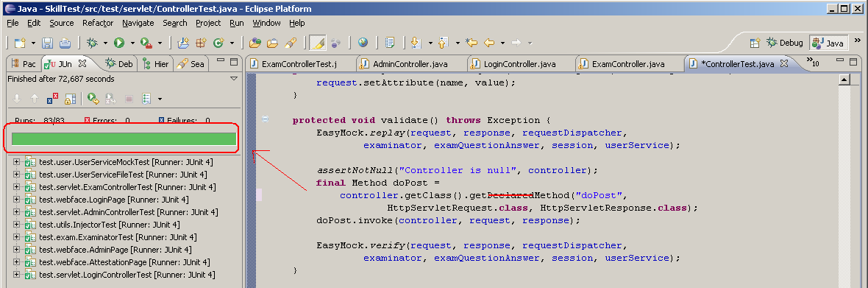Open the Debug configurations dropdown arrow

coord(105,43)
